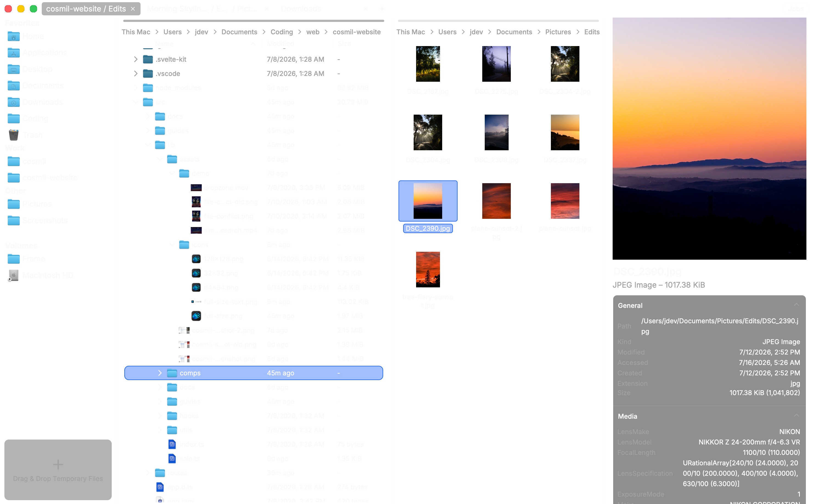The image size is (813, 504).
Task: Select the DSC_2304-2.jpg thumbnail
Action: [565, 64]
